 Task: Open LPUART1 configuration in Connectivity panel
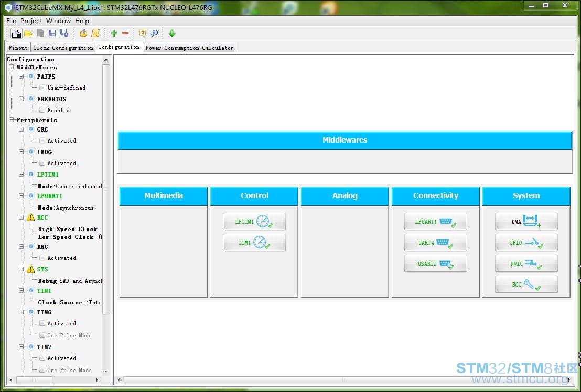tap(435, 221)
